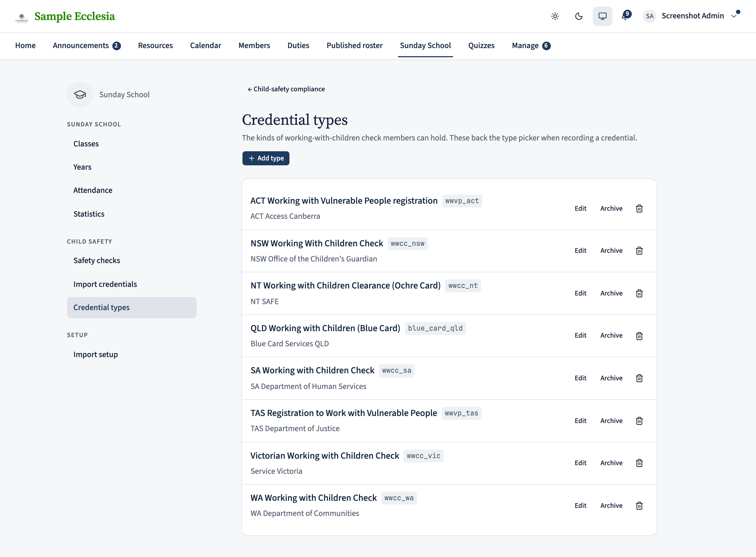The height and width of the screenshot is (557, 756).
Task: Click the SA user avatar
Action: point(650,16)
